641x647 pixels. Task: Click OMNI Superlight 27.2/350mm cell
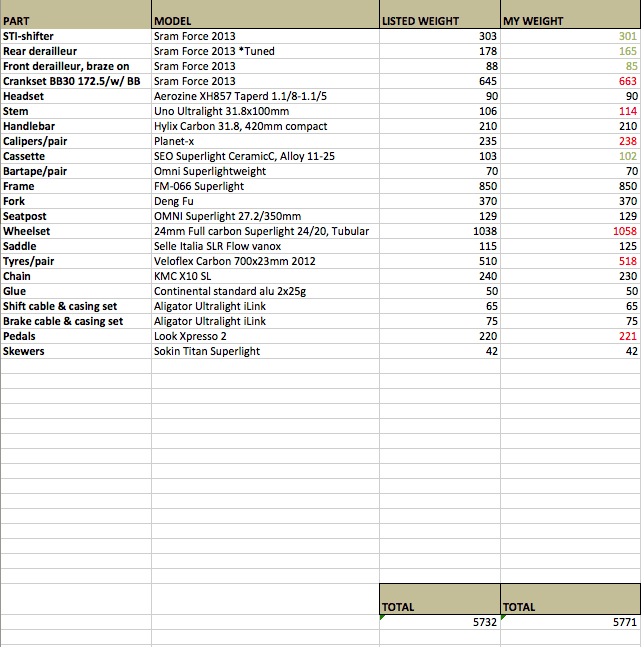265,216
